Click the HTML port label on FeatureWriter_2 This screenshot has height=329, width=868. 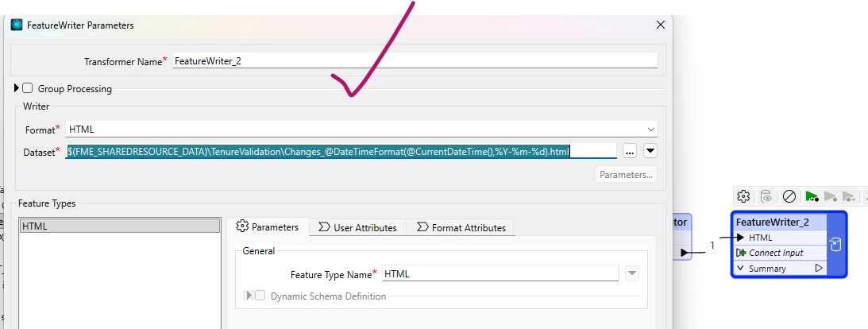coord(761,238)
